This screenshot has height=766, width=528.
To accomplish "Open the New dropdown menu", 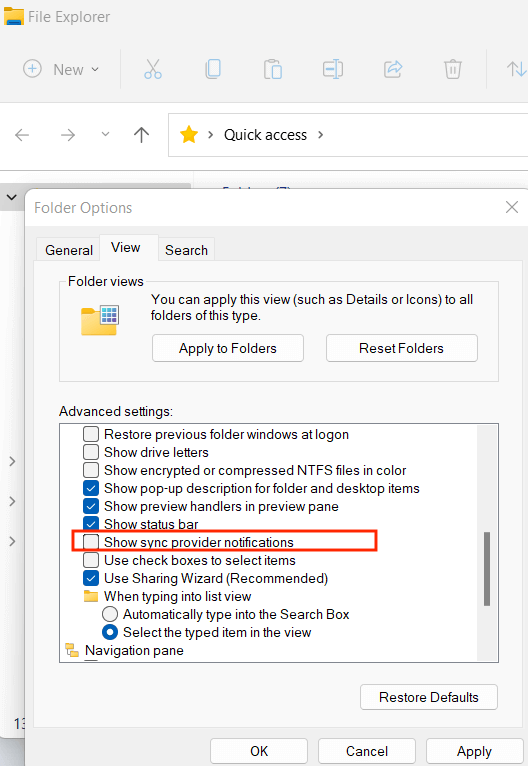I will tap(62, 69).
